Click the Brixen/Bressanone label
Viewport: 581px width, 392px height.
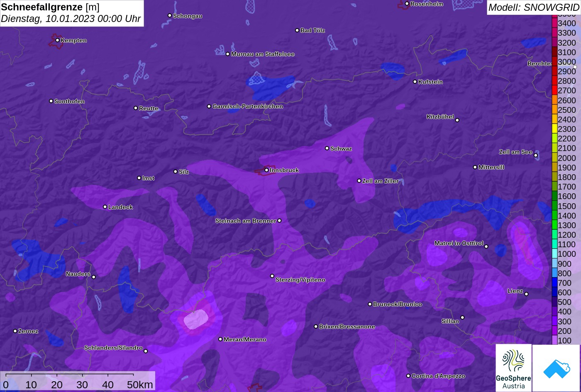pos(347,326)
